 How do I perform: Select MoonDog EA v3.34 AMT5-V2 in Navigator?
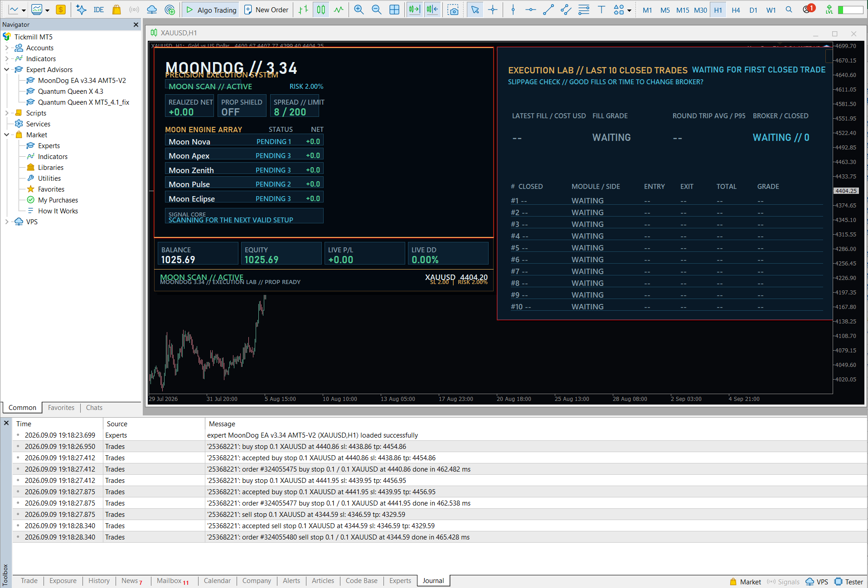click(x=82, y=80)
